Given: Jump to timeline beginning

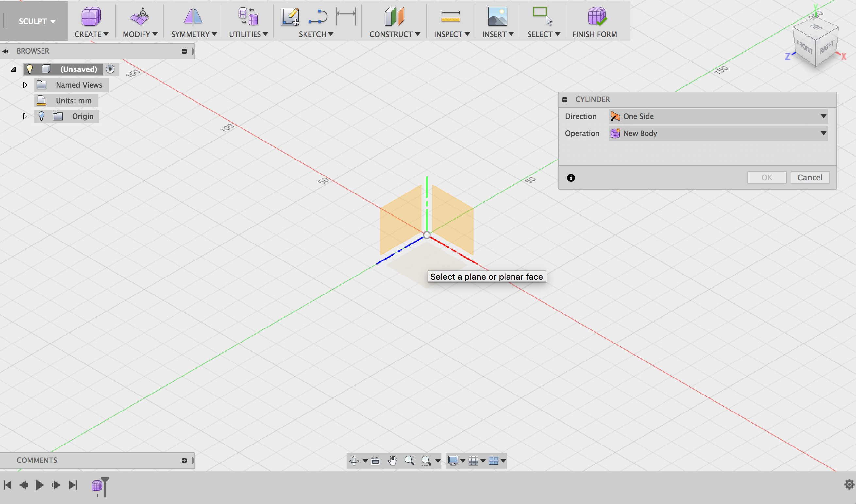Looking at the screenshot, I should point(8,485).
